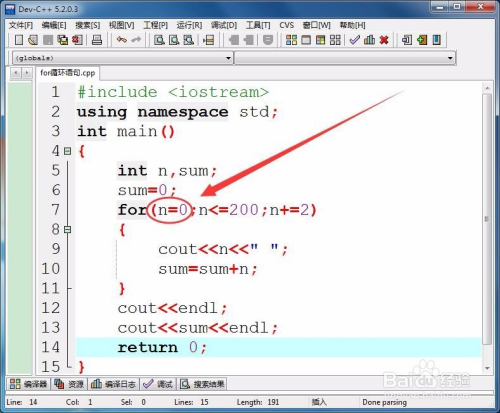
Task: Click the first grey unindent icon
Action: pos(234,40)
